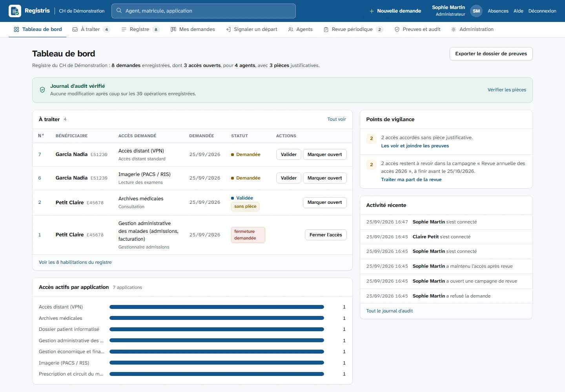Focus the Agent, matricule, application search field

[x=204, y=11]
